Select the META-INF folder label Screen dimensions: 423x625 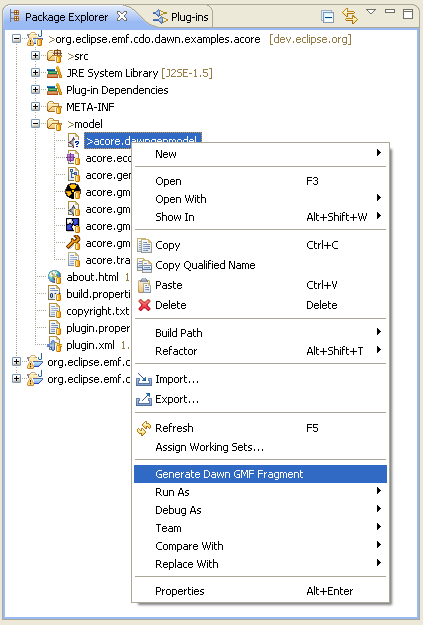pos(90,107)
